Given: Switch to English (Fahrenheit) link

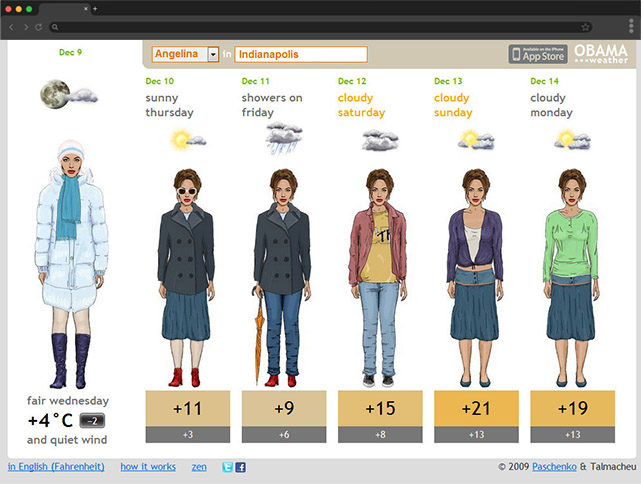Looking at the screenshot, I should tap(57, 467).
